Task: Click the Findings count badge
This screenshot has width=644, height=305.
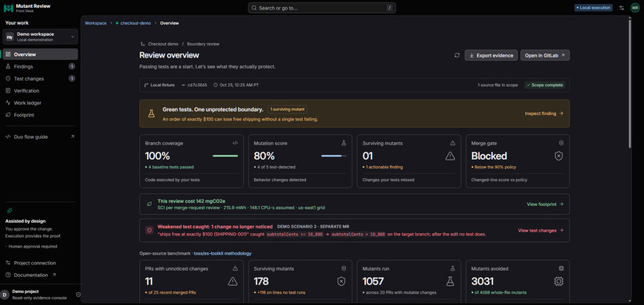Action: tap(72, 66)
